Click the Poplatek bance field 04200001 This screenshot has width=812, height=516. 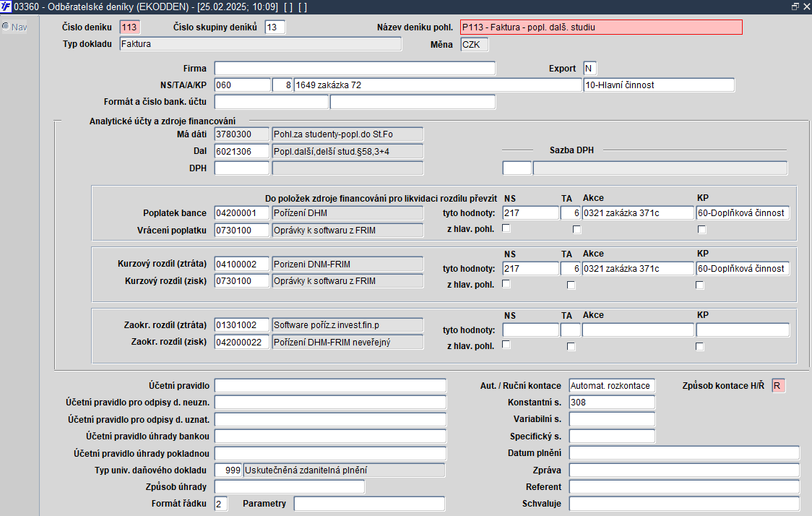(242, 213)
